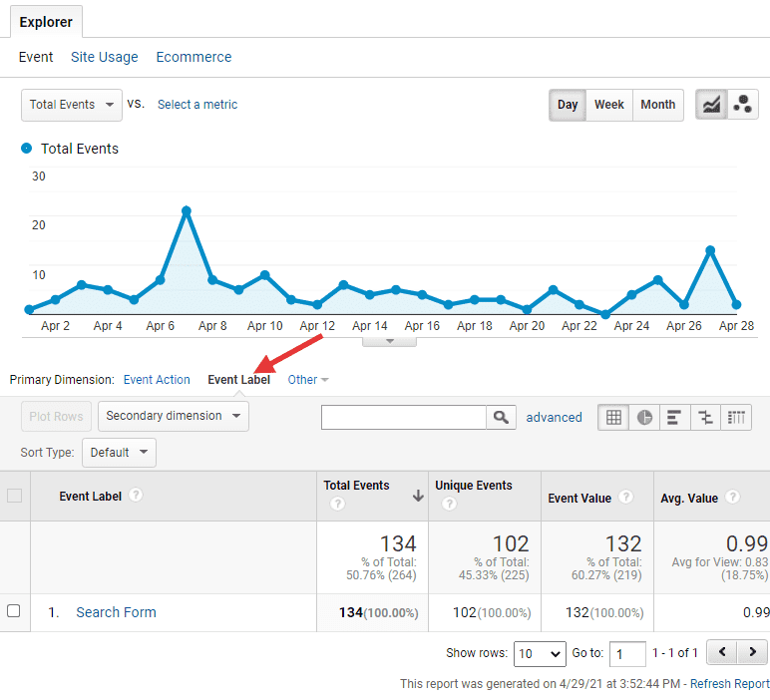Set graph interval to Day
Viewport: 770px width, 700px height.
(x=568, y=105)
